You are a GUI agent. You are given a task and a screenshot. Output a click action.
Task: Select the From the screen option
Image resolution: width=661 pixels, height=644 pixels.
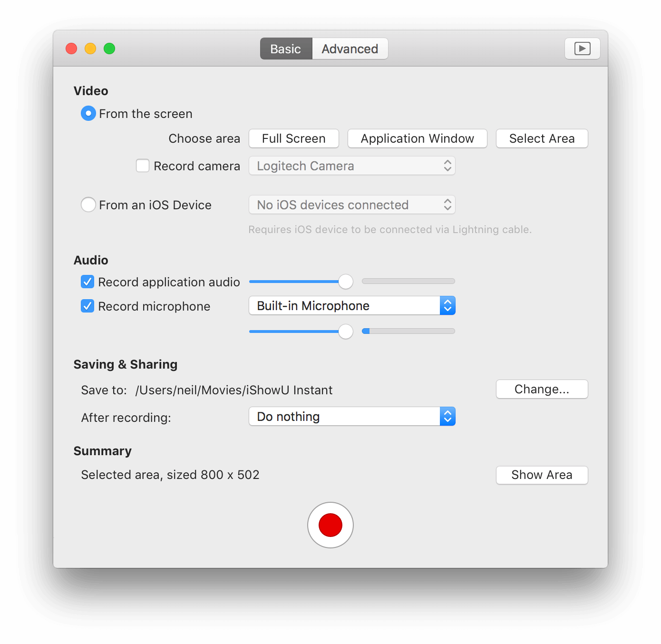(x=88, y=113)
